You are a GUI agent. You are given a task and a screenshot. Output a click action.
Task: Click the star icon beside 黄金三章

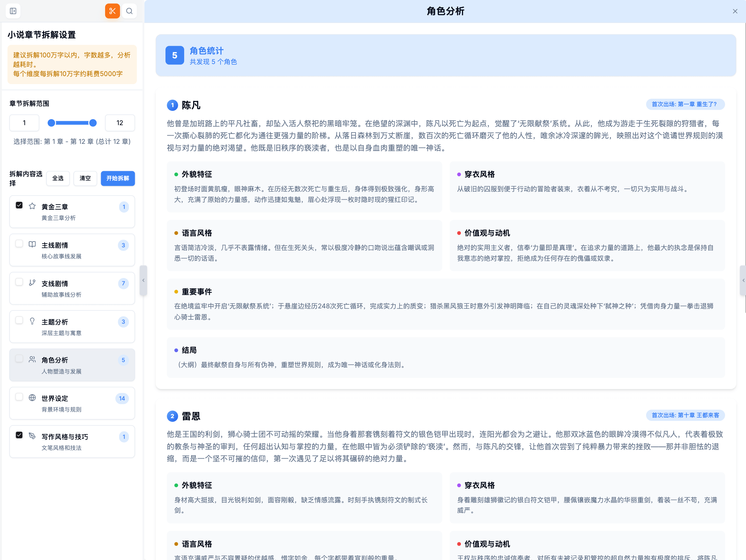coord(32,206)
